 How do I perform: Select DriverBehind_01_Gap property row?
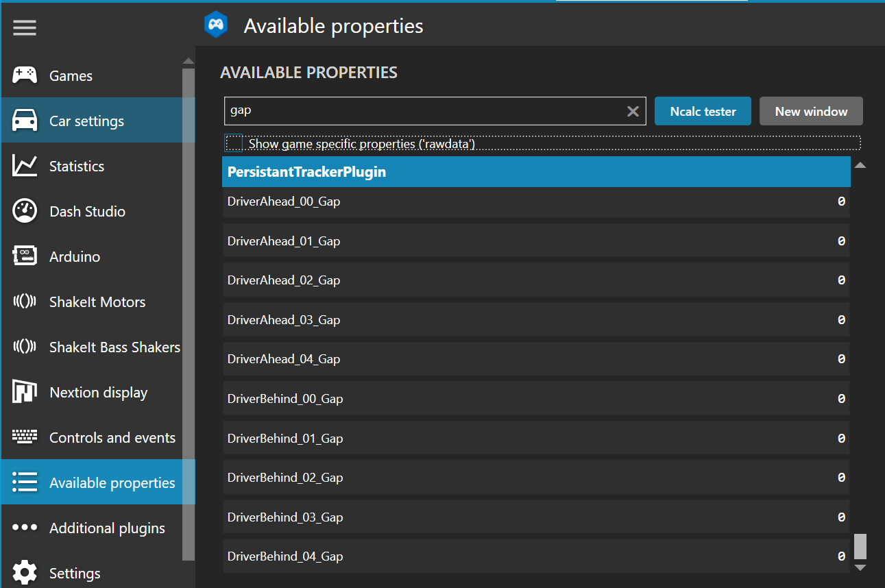[x=536, y=439]
